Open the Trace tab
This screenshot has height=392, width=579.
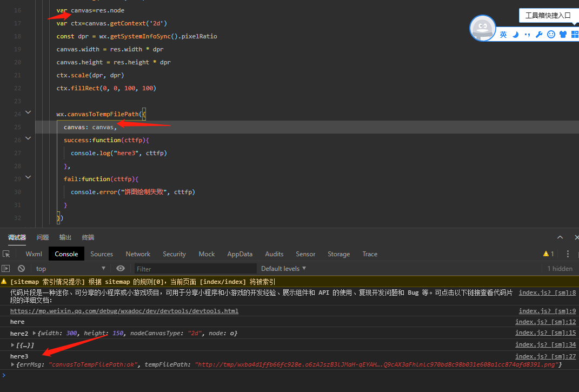(370, 254)
